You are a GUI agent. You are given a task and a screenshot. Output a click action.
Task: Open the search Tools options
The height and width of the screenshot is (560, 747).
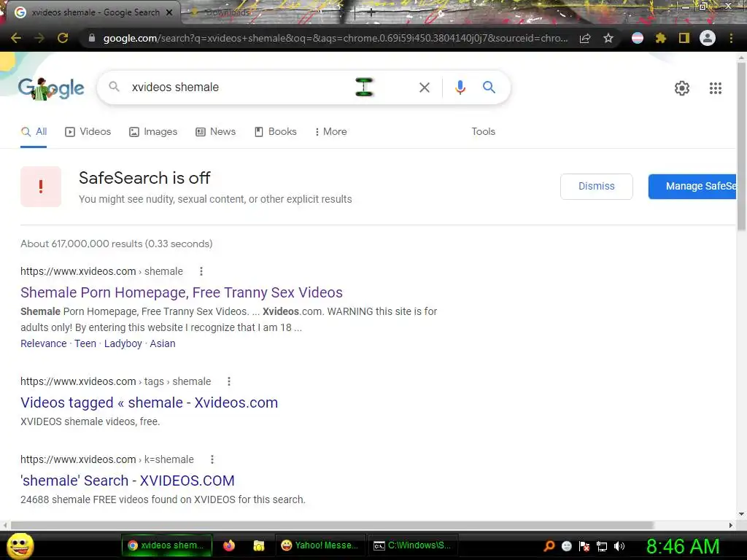pos(483,131)
